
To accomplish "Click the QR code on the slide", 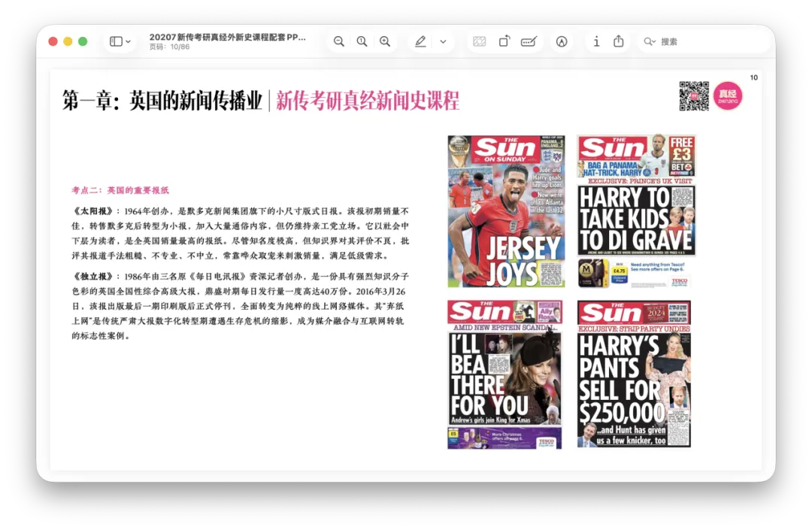I will click(x=694, y=95).
